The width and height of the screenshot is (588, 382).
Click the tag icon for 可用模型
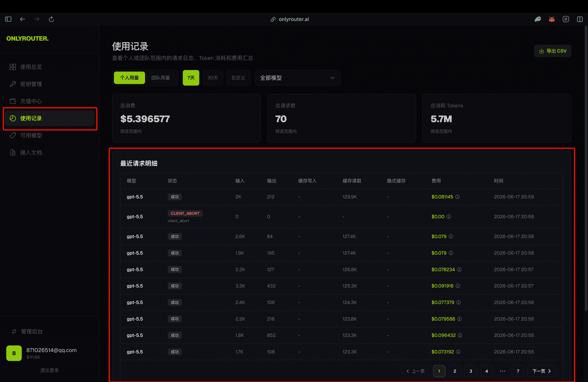13,135
